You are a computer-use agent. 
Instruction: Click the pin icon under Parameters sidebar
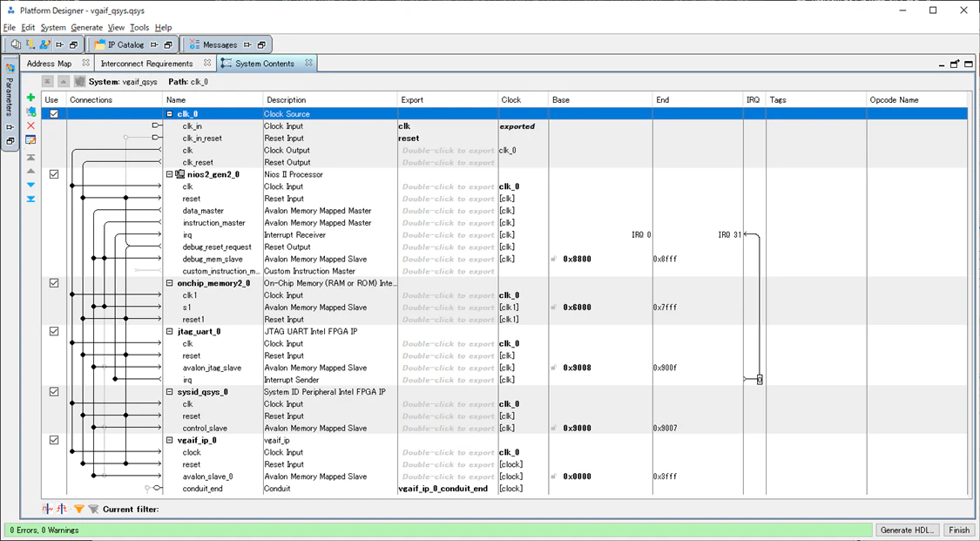[x=10, y=127]
